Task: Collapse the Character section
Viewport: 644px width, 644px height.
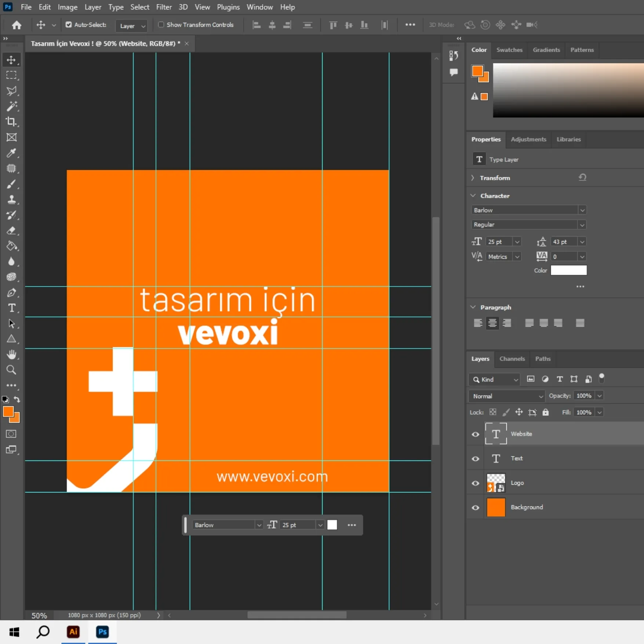Action: click(x=473, y=196)
